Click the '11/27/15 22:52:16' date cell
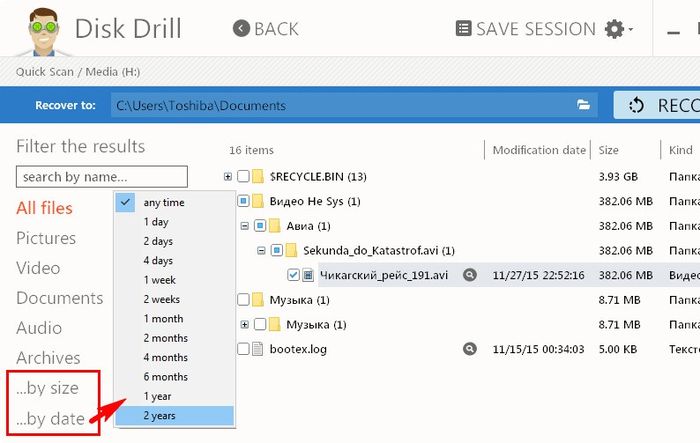Viewport: 700px width, 443px height. coord(538,275)
